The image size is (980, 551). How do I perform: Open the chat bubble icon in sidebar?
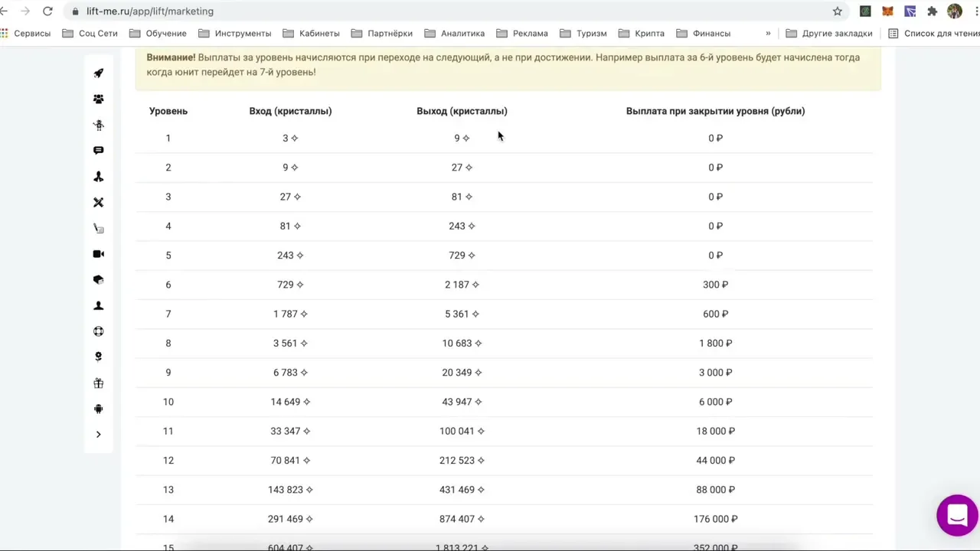pyautogui.click(x=98, y=151)
